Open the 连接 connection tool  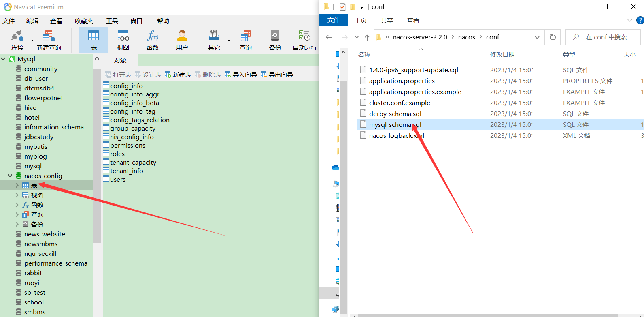pyautogui.click(x=17, y=41)
